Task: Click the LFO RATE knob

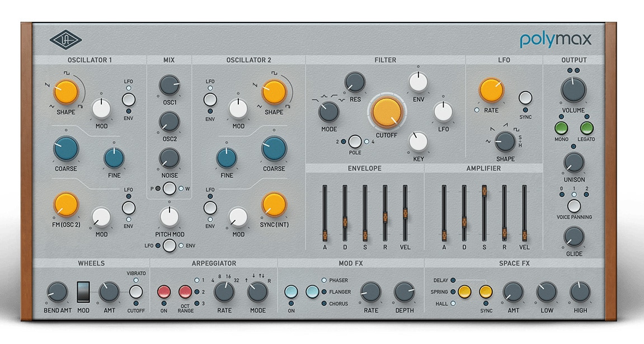Action: tap(491, 90)
